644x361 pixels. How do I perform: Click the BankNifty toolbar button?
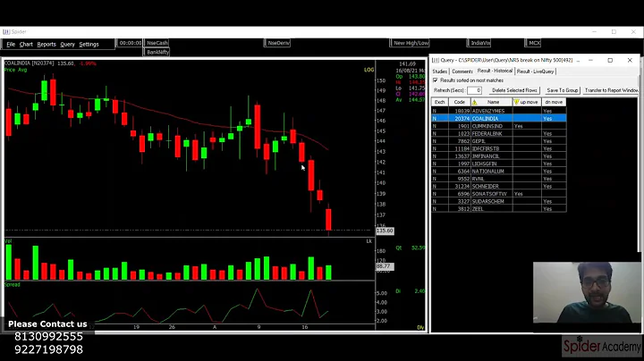(157, 52)
